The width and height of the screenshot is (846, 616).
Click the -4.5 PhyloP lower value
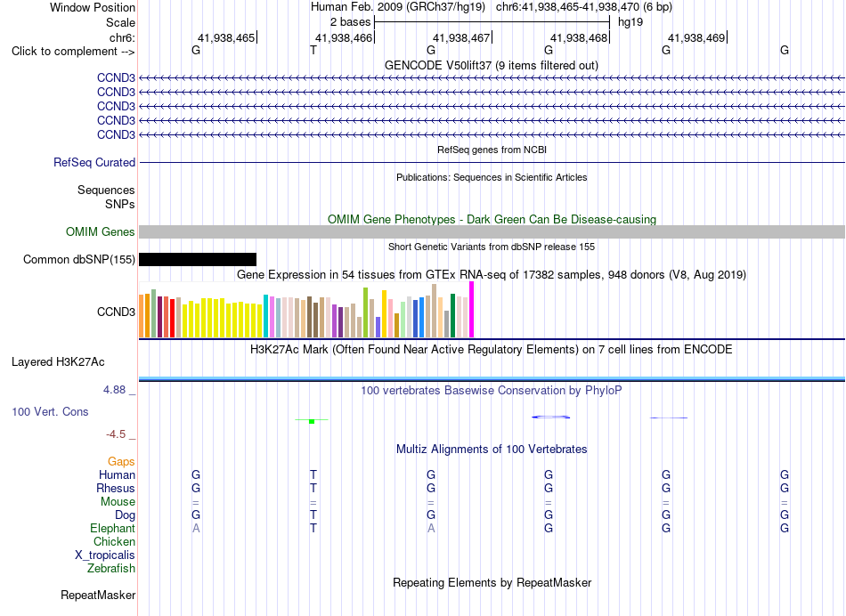116,434
